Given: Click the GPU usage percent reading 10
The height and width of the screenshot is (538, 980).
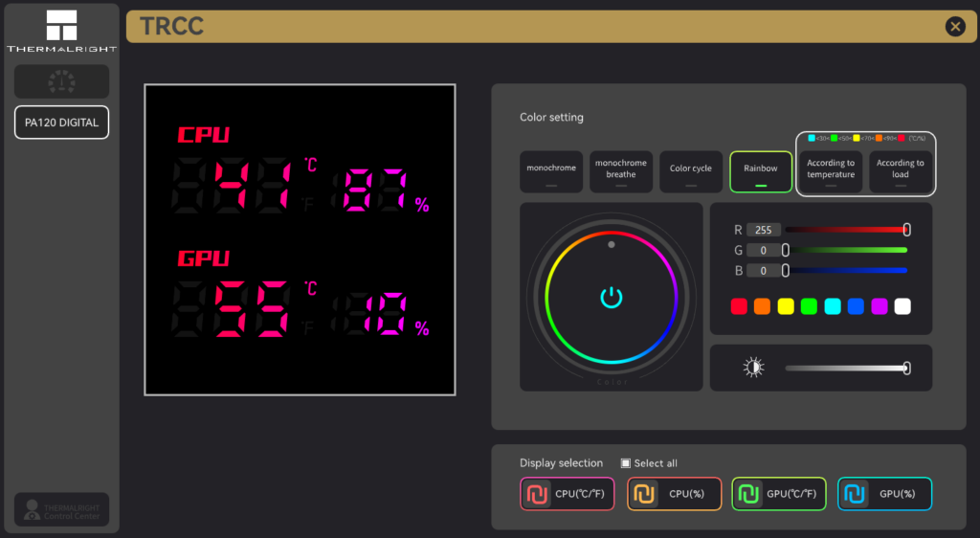Looking at the screenshot, I should 383,313.
